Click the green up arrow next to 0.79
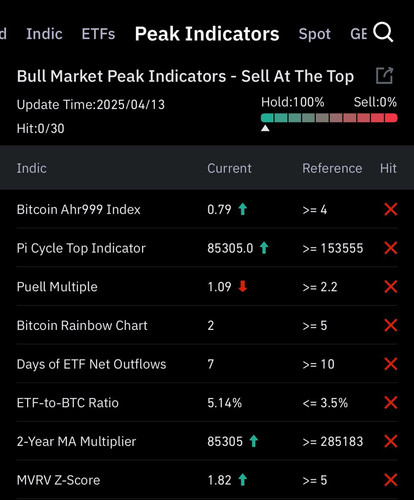The image size is (414, 500). [x=243, y=209]
